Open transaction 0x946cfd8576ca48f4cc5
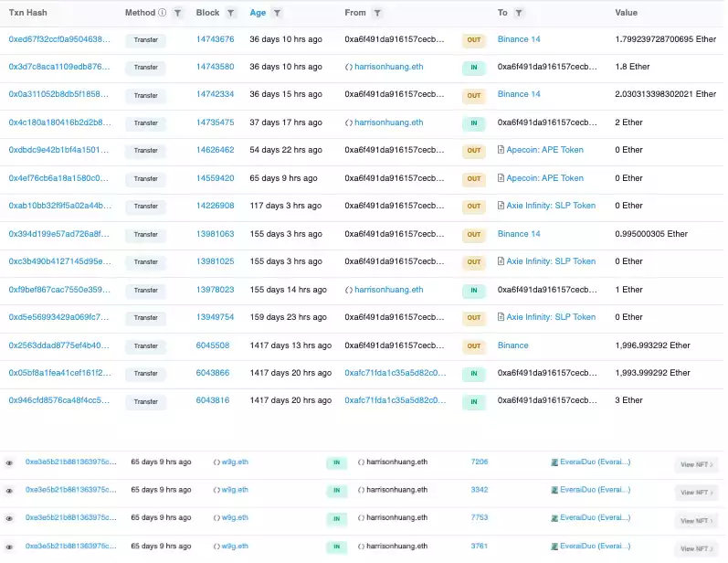The width and height of the screenshot is (728, 563). coord(59,400)
